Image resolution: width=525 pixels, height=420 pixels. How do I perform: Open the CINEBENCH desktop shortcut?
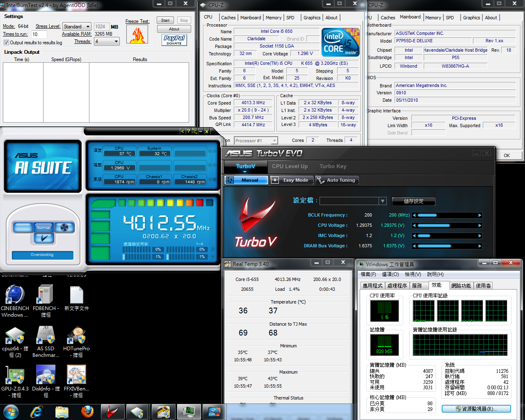tap(15, 301)
